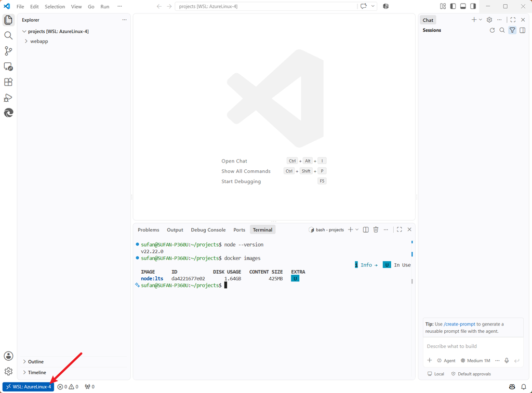Open Remote Explorer view
The height and width of the screenshot is (393, 532).
coord(8,66)
